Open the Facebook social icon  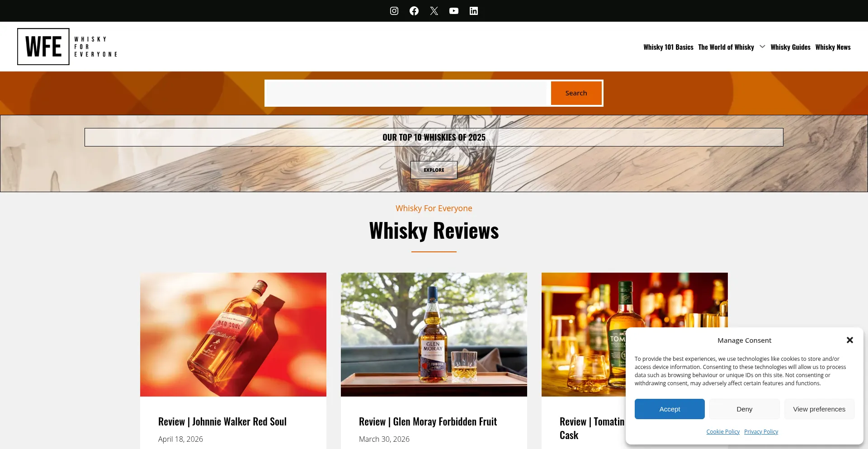point(414,11)
